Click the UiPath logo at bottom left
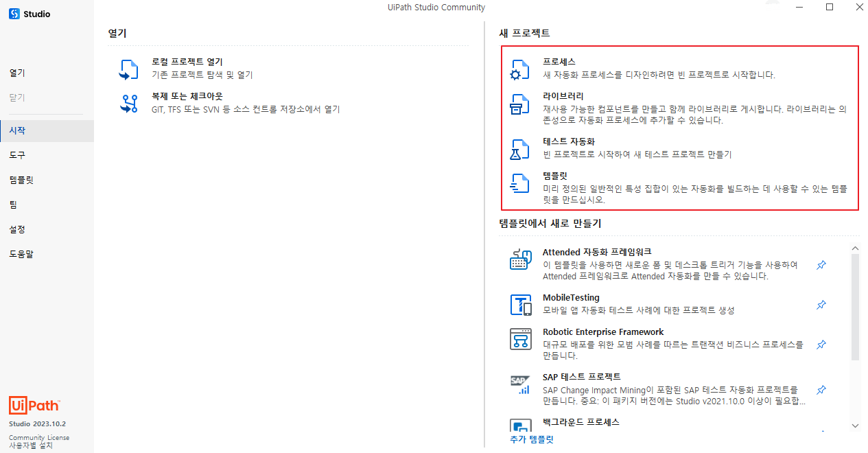The width and height of the screenshot is (868, 453). click(x=34, y=405)
